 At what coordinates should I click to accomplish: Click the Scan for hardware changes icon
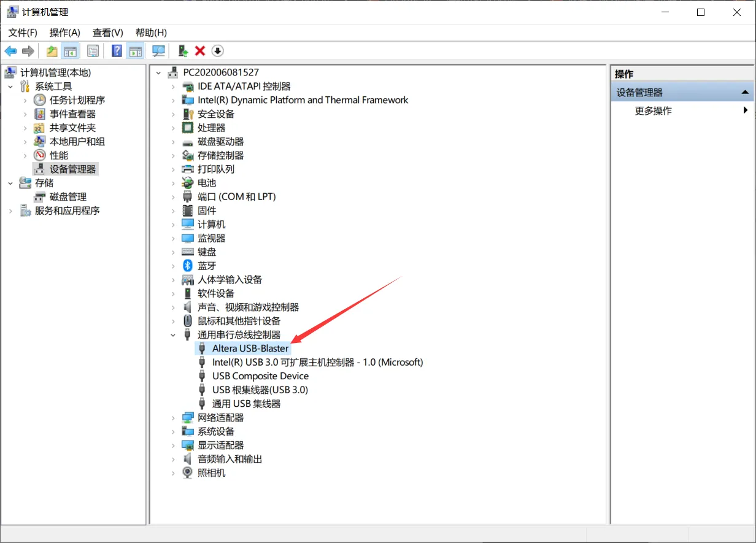[158, 51]
